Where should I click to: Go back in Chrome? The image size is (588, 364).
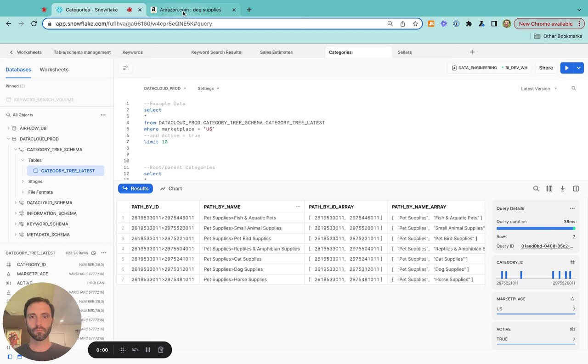coord(9,23)
